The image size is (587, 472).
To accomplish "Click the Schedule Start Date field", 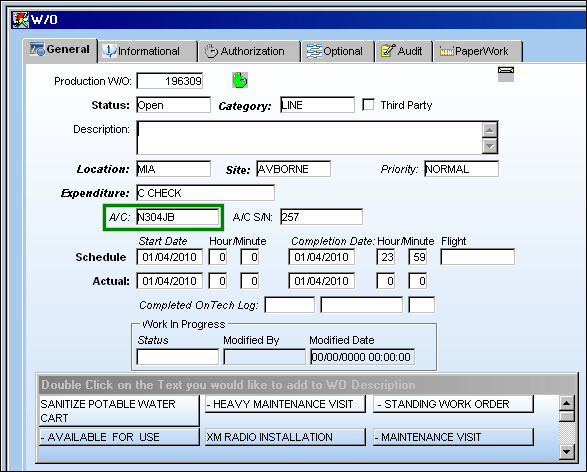I will click(x=170, y=257).
